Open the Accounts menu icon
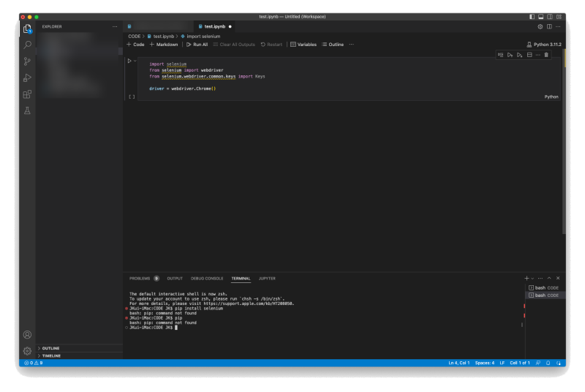 [x=27, y=334]
